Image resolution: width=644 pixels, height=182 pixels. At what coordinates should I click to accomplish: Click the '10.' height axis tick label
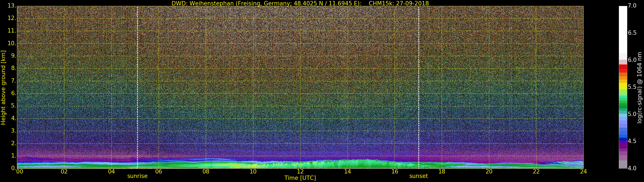[x=12, y=43]
